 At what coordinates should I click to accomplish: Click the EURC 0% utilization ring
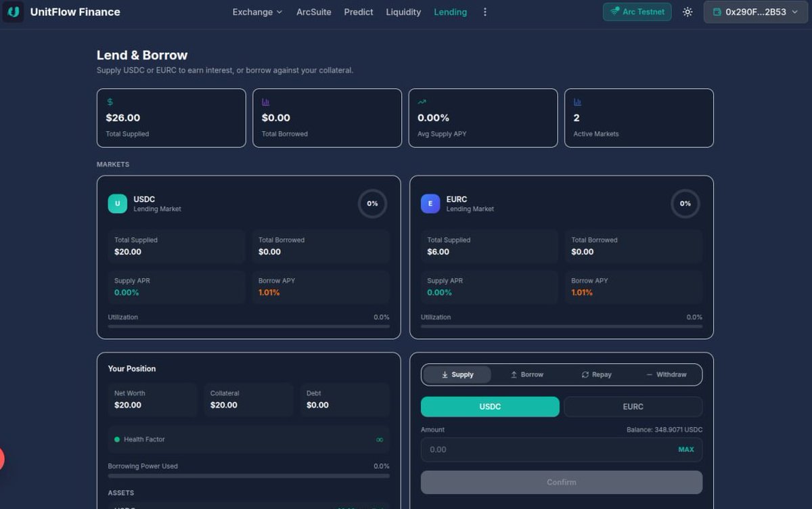click(685, 204)
